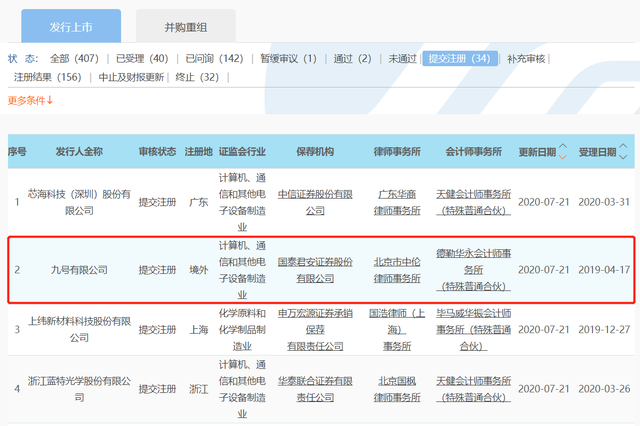Open issuer 九号有限公司
Screen dimensions: 640x426
(79, 270)
